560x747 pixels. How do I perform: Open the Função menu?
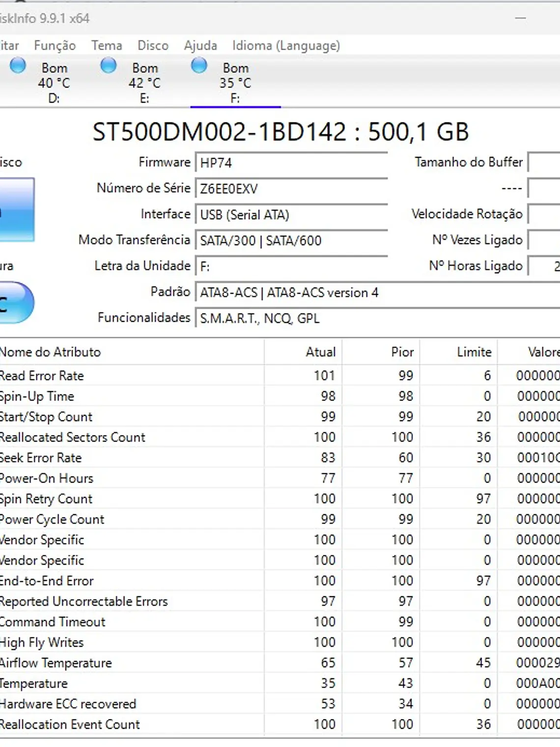coord(55,46)
